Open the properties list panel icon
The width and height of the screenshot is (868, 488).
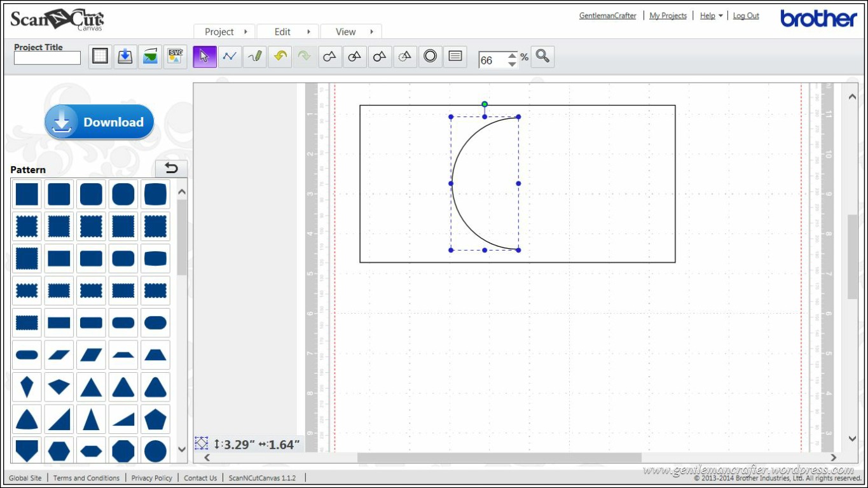coord(455,56)
